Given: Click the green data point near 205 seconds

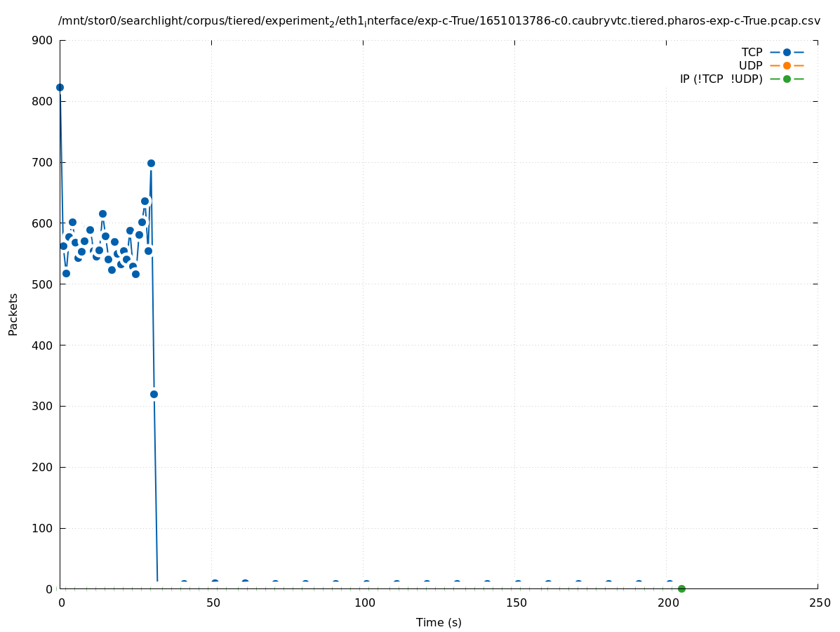Looking at the screenshot, I should [x=681, y=588].
